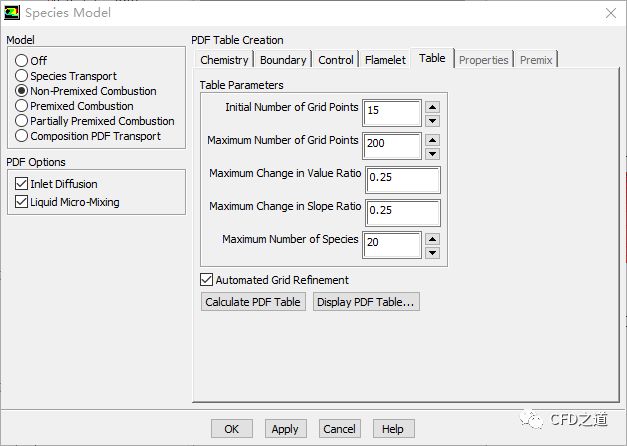Click the Table Parameters heading
Viewport: 627px width, 446px height.
(x=242, y=85)
